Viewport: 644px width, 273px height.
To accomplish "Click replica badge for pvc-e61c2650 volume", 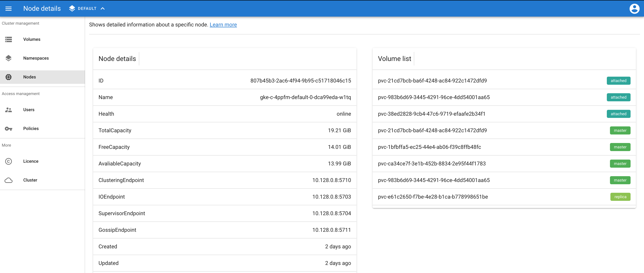I will coord(620,197).
